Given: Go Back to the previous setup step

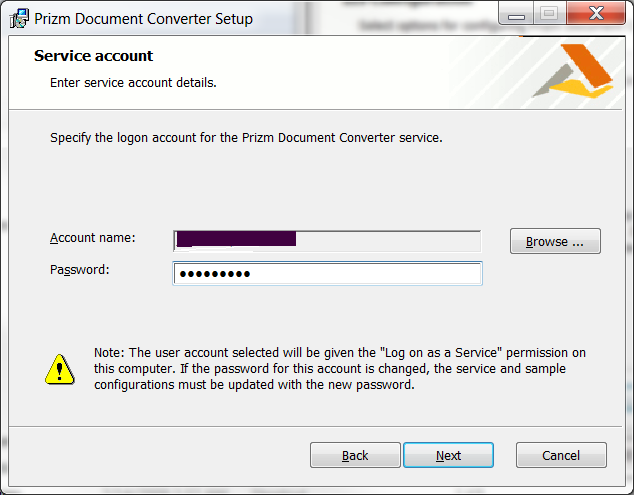Looking at the screenshot, I should pos(355,455).
